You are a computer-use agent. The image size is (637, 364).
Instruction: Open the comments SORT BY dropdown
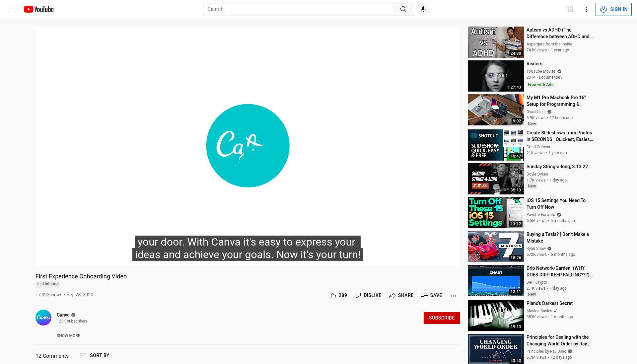[x=95, y=355]
